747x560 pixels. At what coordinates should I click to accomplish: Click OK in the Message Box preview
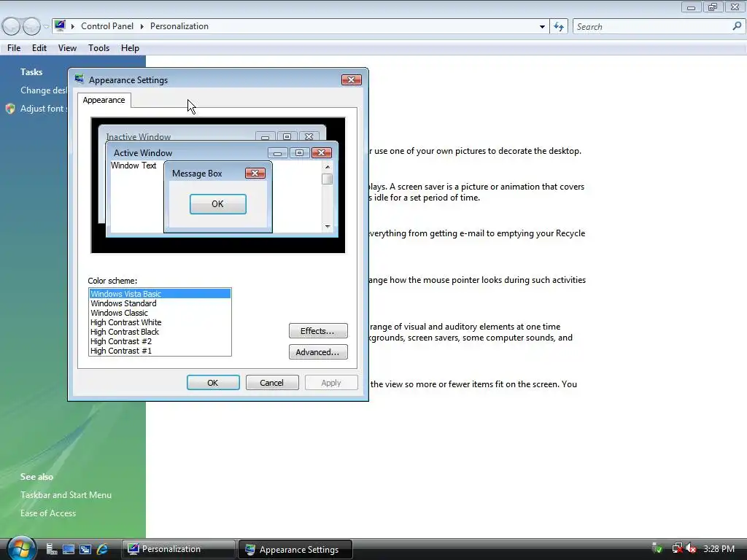(x=217, y=204)
